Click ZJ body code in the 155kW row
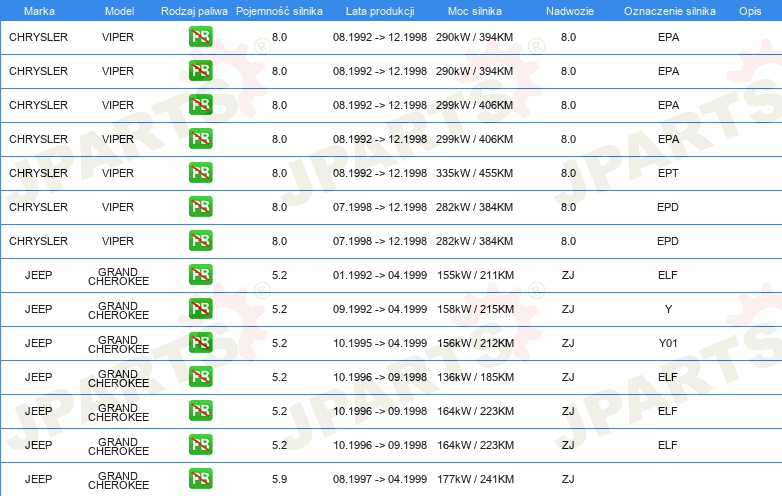Screen dimensions: 782x496 pyautogui.click(x=568, y=275)
